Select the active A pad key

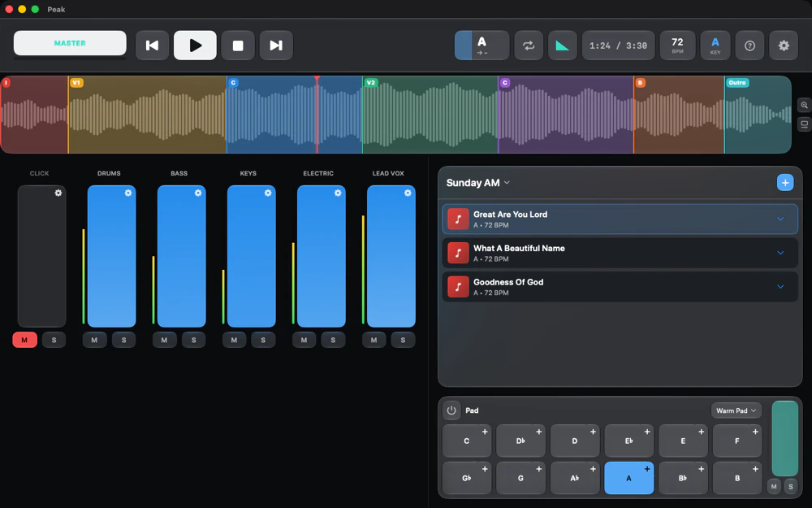tap(628, 478)
